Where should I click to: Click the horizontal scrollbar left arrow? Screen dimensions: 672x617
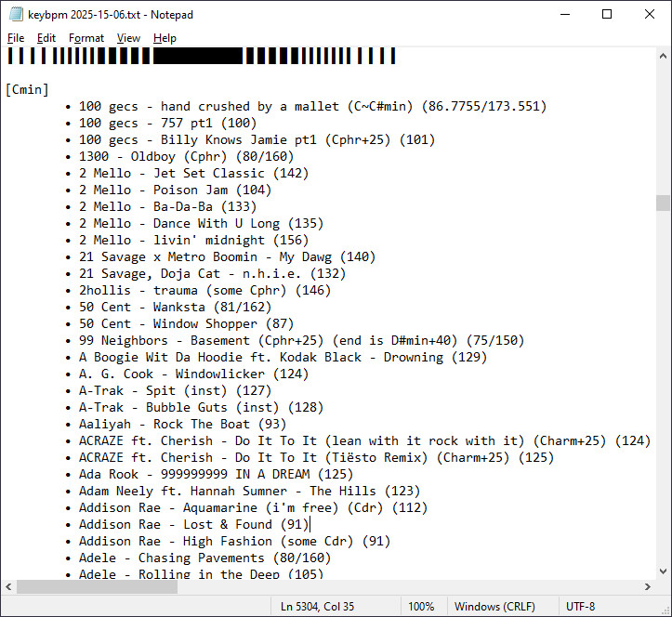click(8, 586)
